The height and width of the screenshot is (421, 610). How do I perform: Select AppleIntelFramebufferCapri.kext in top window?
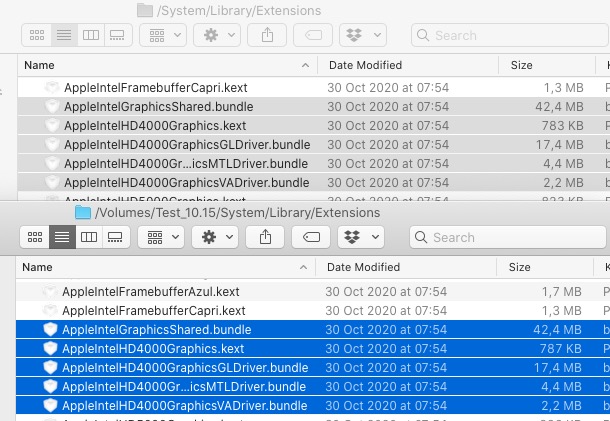point(314,88)
